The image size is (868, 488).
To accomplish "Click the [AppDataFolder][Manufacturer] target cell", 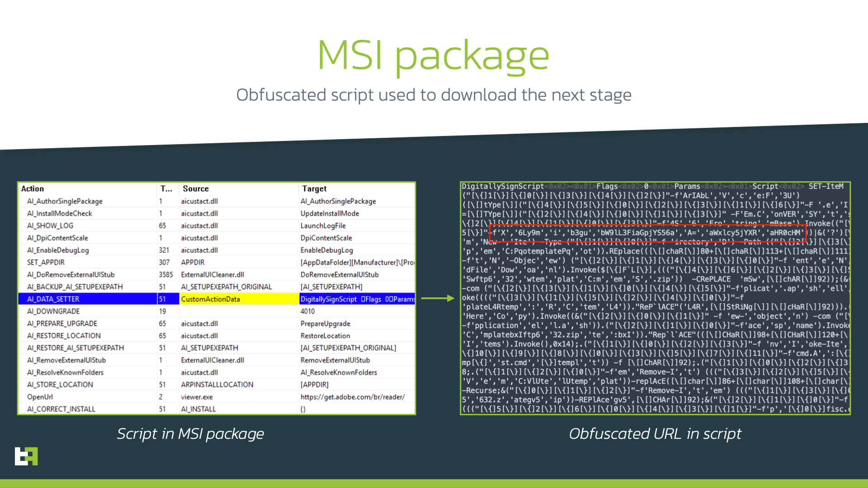I will pos(358,263).
